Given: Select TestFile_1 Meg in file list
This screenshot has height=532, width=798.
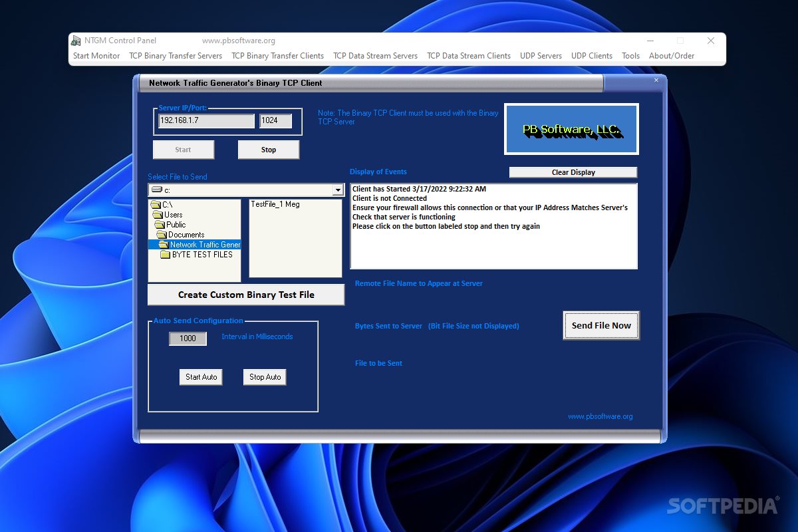Looking at the screenshot, I should [275, 204].
